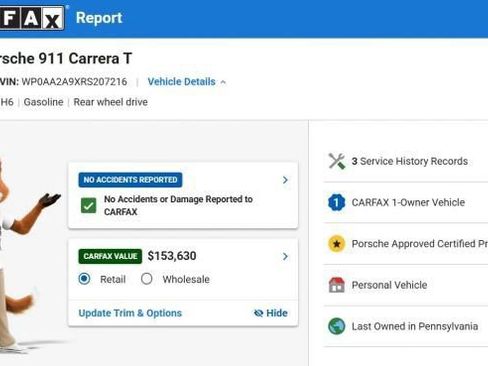
Task: Click the globe Last Owned icon
Action: pyautogui.click(x=337, y=326)
